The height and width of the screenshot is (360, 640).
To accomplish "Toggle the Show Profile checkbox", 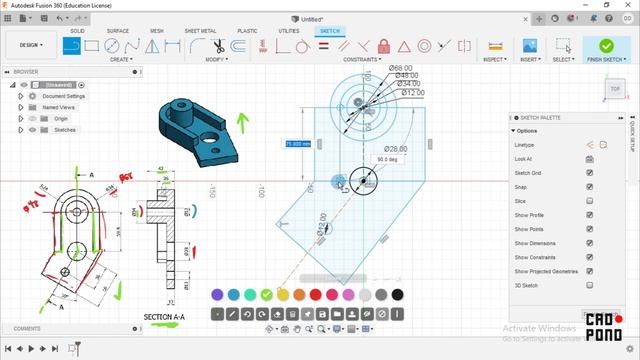I will click(x=589, y=215).
